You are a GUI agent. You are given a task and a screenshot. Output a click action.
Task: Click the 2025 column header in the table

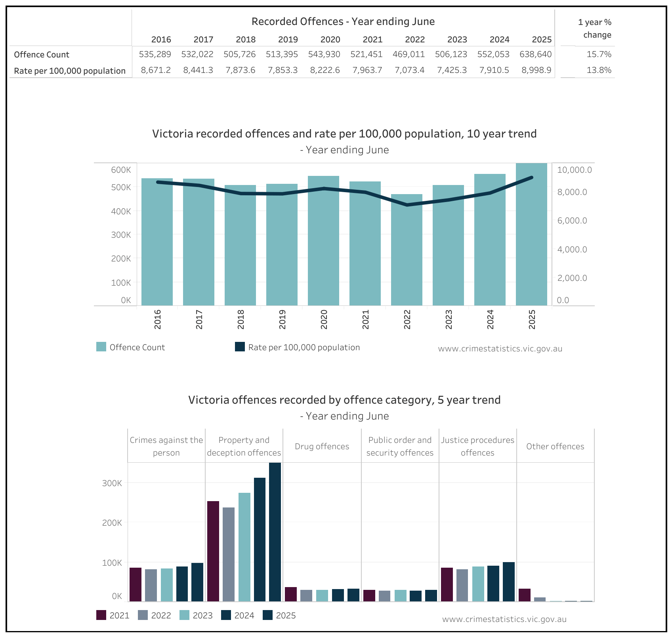(542, 40)
